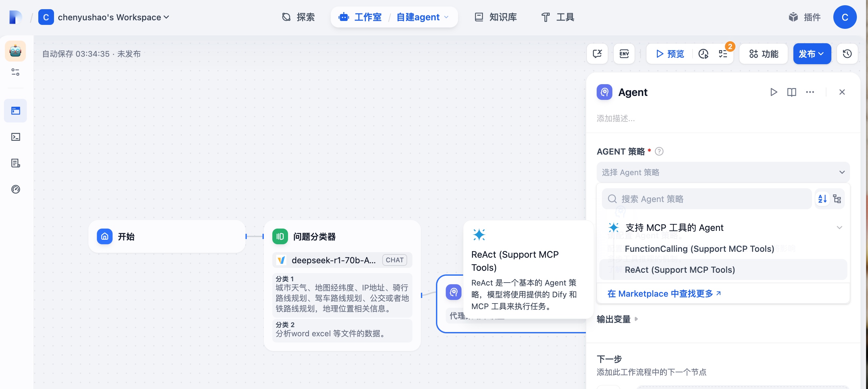This screenshot has height=389, width=868.
Task: Open 在 Marketplace 中查找更多 link
Action: click(x=664, y=294)
